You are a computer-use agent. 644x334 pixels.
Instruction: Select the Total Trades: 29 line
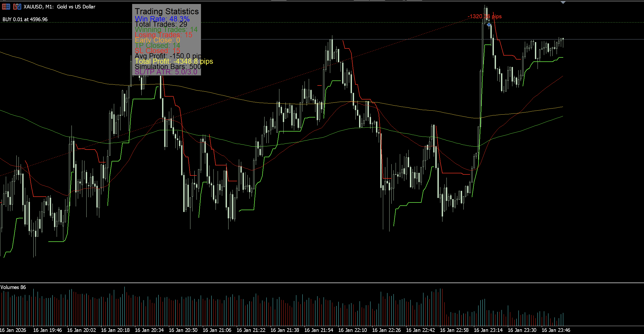tap(161, 24)
